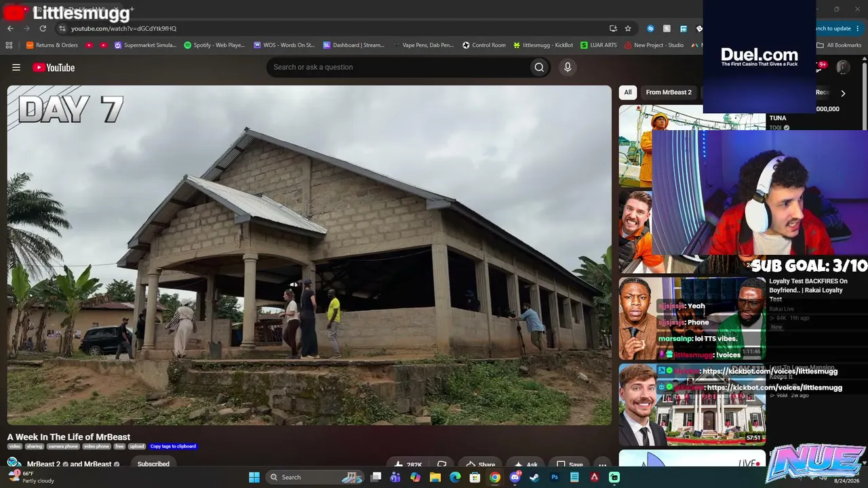Select the All filter chip
This screenshot has width=868, height=488.
628,92
